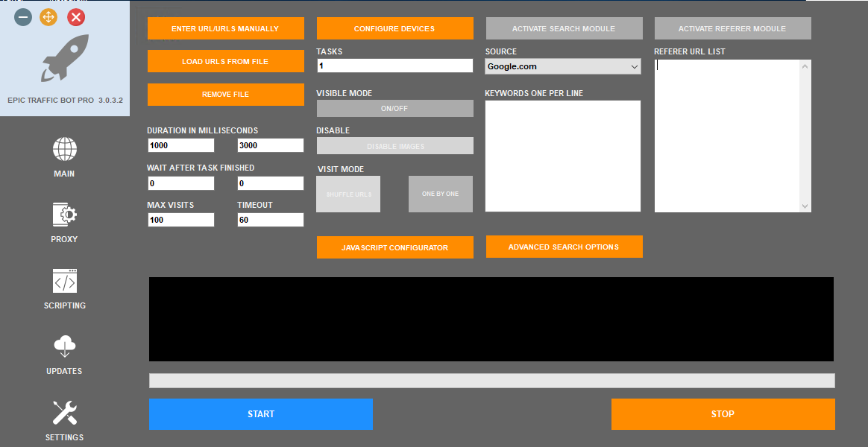Select Shuffle URLs visit mode

pos(347,194)
